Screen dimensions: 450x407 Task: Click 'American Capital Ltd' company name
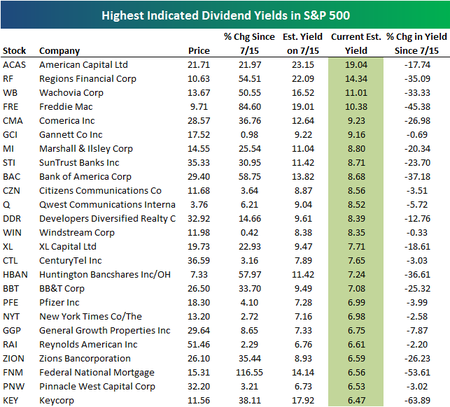(x=83, y=65)
